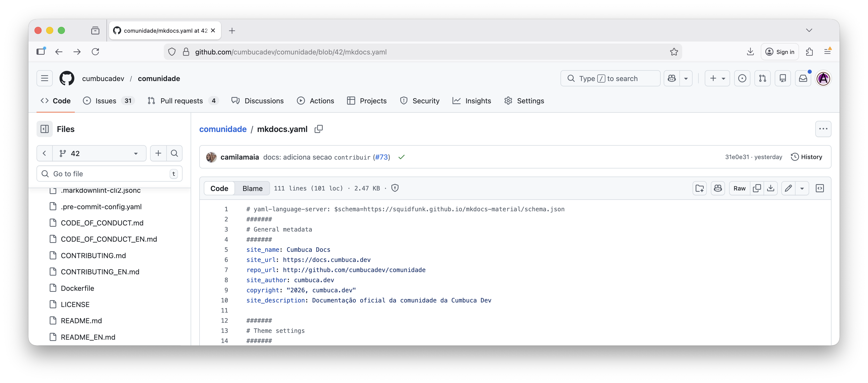Open camilamaia's profile link
The image size is (868, 383).
click(240, 157)
